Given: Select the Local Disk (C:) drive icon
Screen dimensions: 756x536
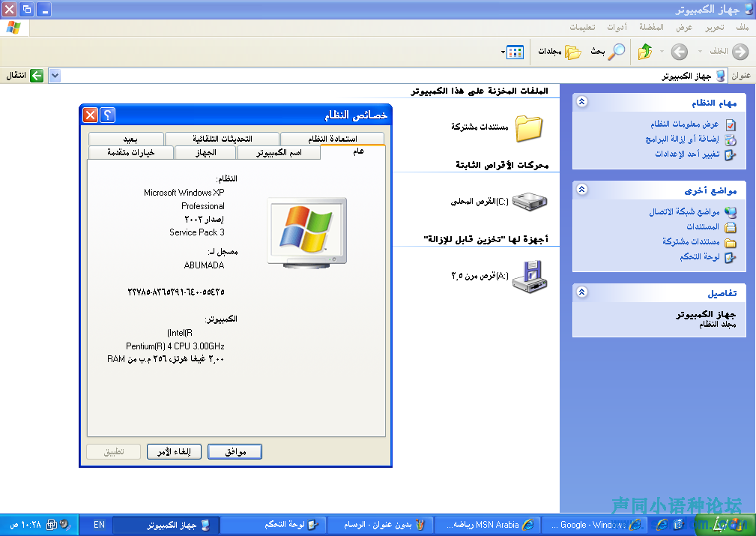Looking at the screenshot, I should pos(530,201).
